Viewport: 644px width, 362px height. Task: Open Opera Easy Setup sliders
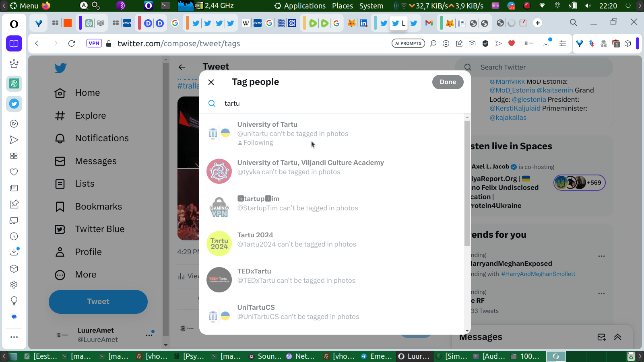coord(563,43)
